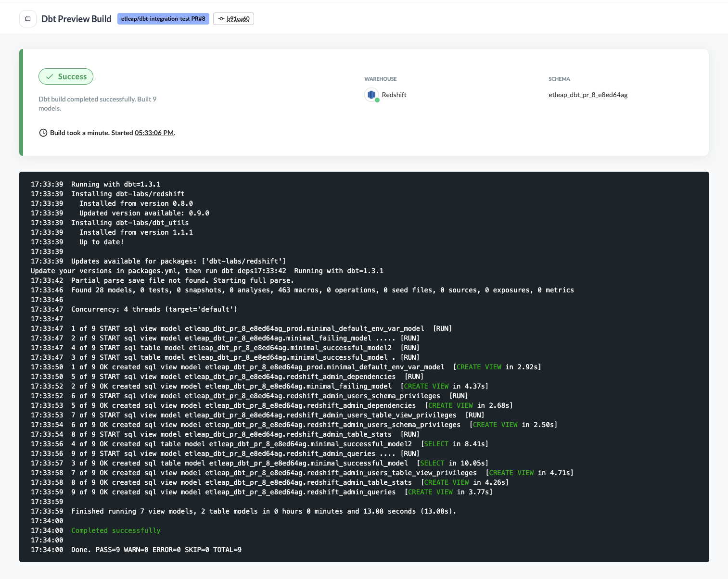The image size is (728, 579).
Task: Click the 'Running with dbt=1.3.1' first log line
Action: tap(116, 184)
